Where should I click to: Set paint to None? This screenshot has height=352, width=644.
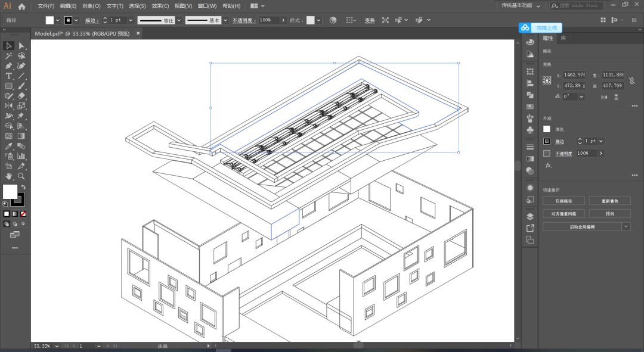coord(23,214)
